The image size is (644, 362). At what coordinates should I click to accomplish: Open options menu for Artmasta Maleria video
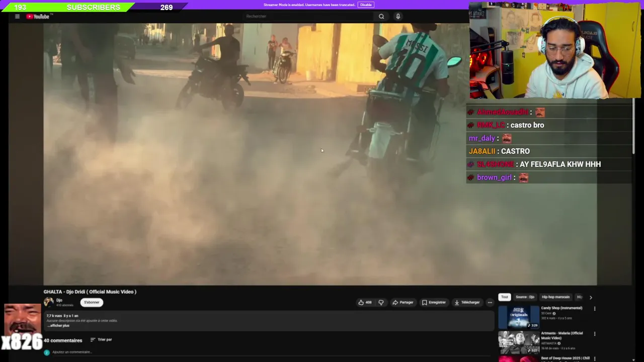[x=595, y=334]
